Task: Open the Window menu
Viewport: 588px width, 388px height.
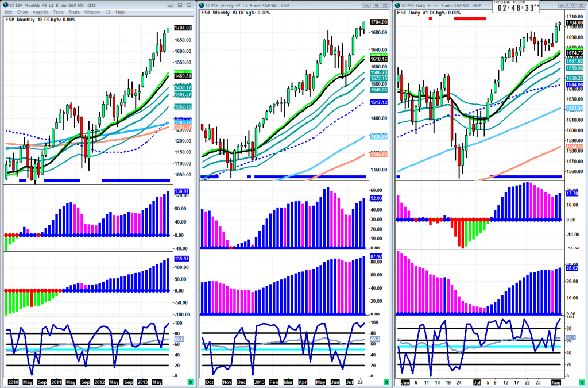Action: [x=91, y=12]
